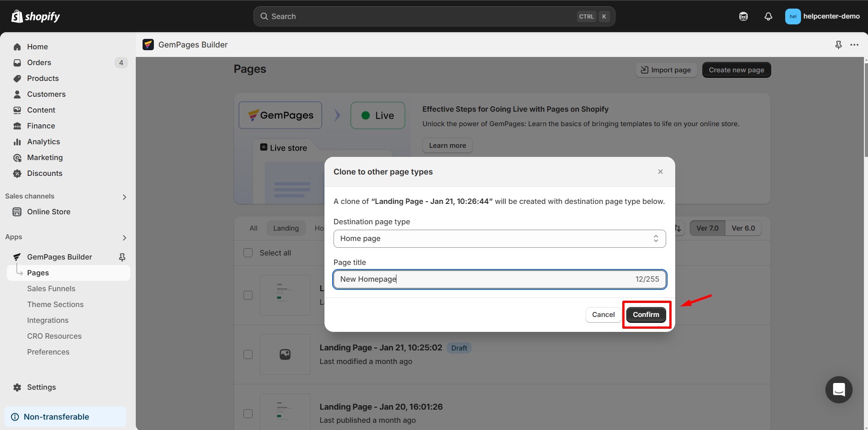Expand the Sales channels section
868x430 pixels.
point(124,197)
